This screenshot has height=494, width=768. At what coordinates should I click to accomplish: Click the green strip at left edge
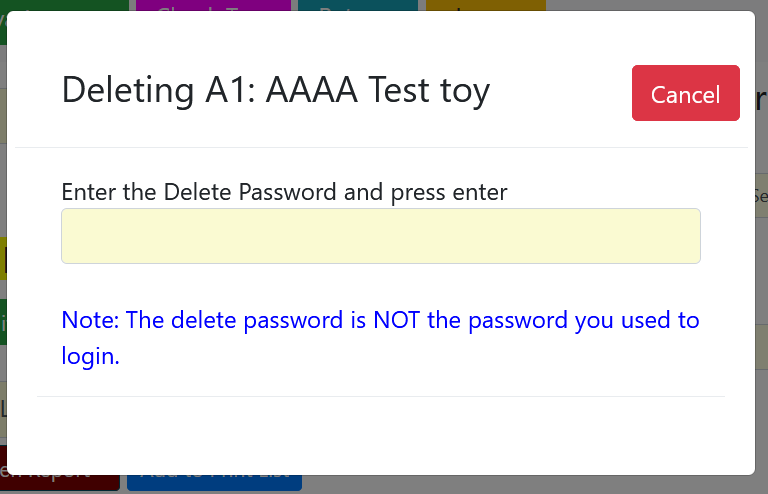click(x=3, y=322)
